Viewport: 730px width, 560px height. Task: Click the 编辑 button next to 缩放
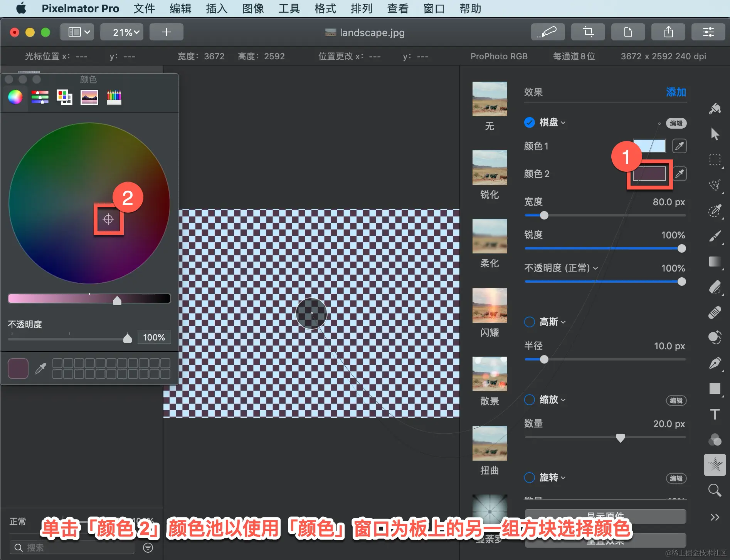(x=676, y=401)
